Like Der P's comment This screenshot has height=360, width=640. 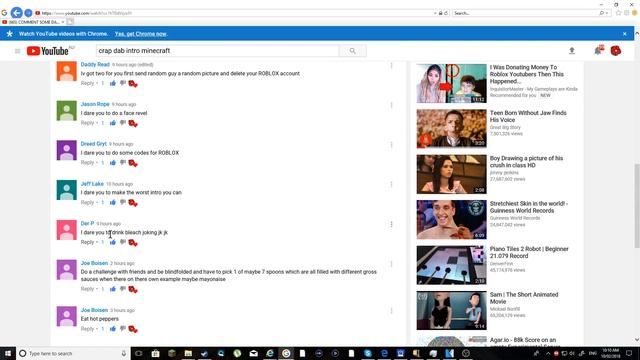113,242
